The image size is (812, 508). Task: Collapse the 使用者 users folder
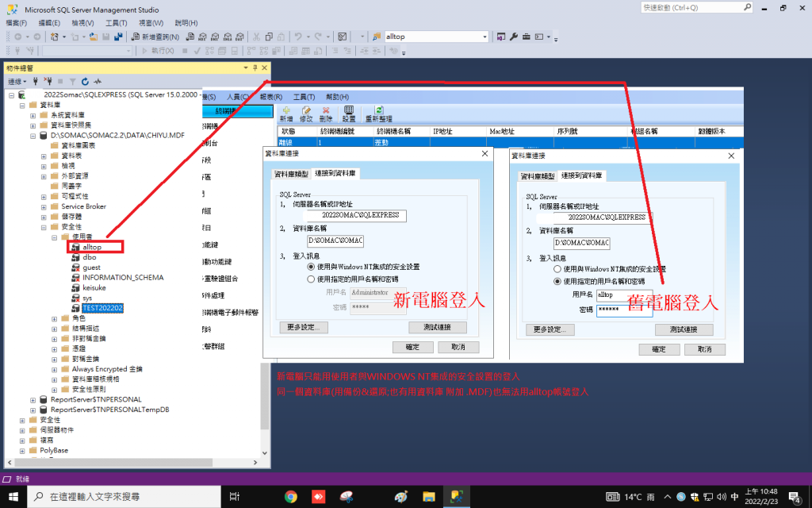[55, 237]
